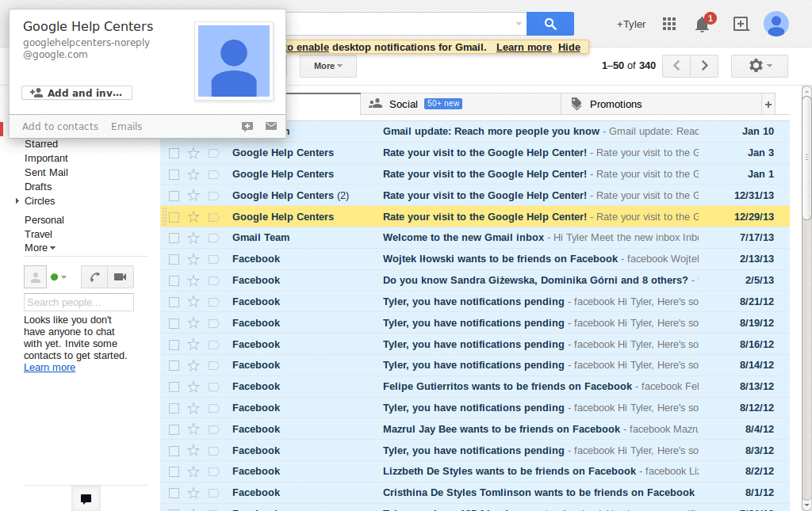Screen dimensions: 812x511
Task: Start a video call in the chat panel
Action: (x=120, y=276)
